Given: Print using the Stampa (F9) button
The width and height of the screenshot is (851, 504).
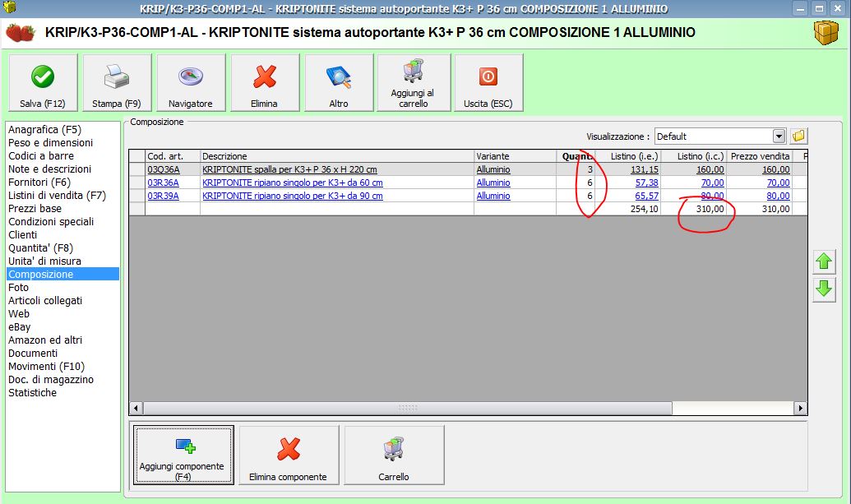Looking at the screenshot, I should (117, 83).
